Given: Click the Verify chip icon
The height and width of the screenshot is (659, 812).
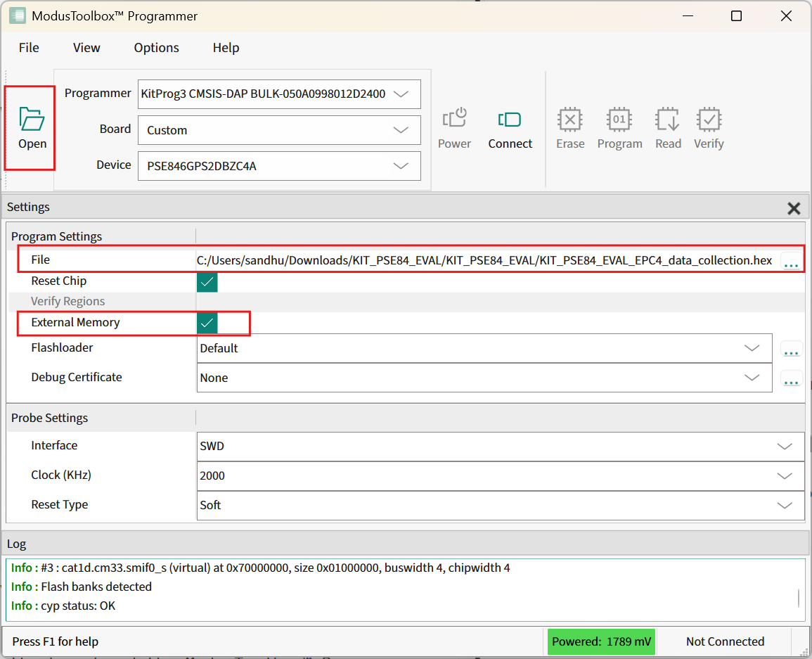Looking at the screenshot, I should click(708, 120).
